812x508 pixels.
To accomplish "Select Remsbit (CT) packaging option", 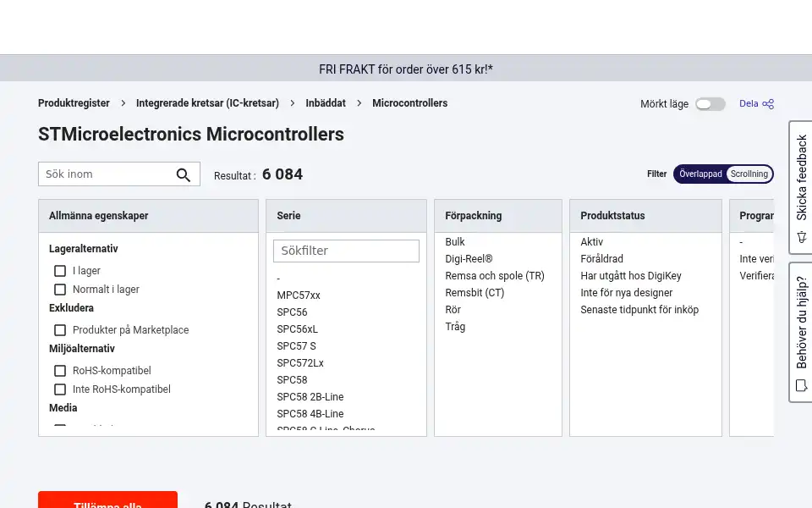I will click(475, 293).
